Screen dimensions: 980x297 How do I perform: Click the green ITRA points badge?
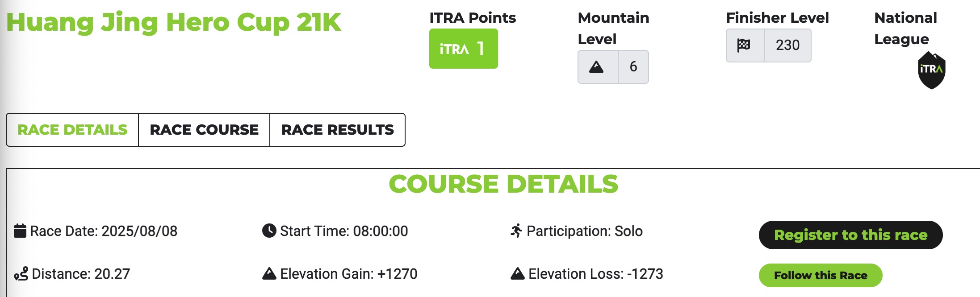coord(463,49)
